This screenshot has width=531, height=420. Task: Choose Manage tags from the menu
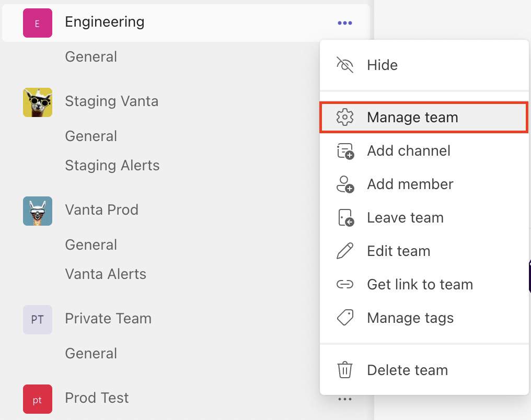coord(424,318)
